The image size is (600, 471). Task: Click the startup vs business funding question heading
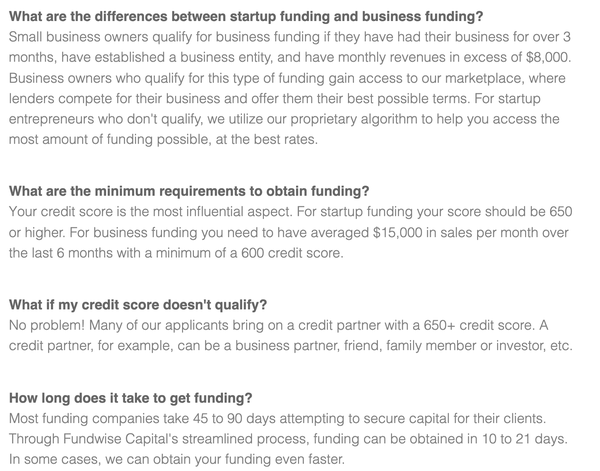coord(246,16)
